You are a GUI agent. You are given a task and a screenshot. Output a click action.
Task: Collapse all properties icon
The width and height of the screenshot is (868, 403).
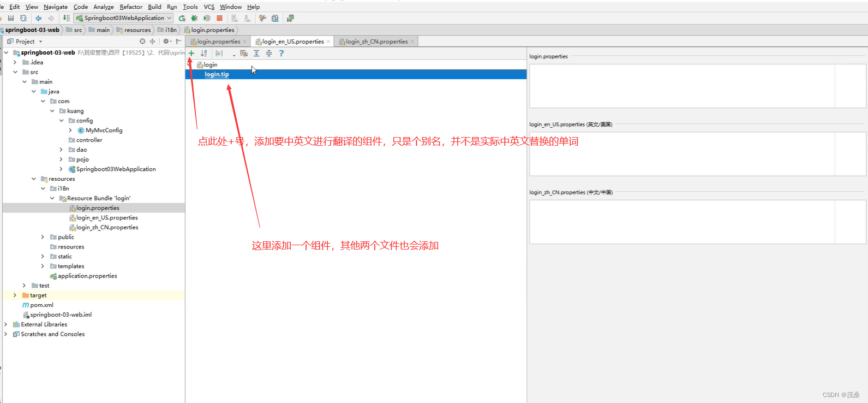coord(269,53)
